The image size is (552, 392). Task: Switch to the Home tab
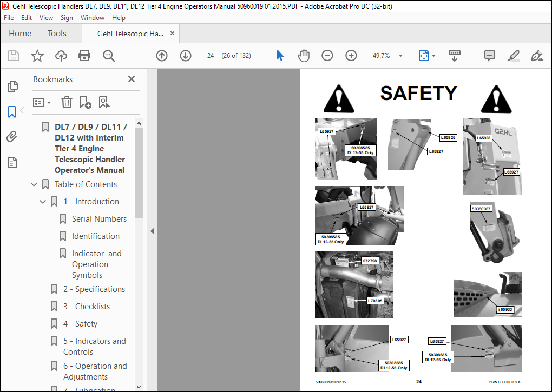pyautogui.click(x=20, y=34)
